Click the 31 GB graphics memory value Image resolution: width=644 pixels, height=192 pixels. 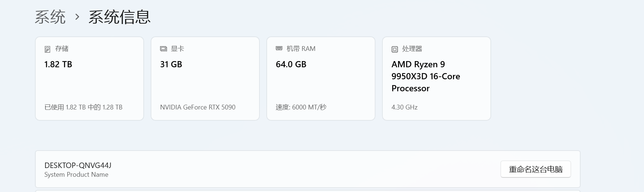[x=171, y=64]
